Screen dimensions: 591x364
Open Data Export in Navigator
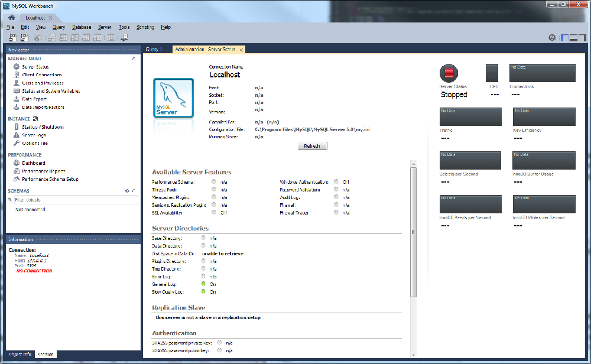pos(34,99)
